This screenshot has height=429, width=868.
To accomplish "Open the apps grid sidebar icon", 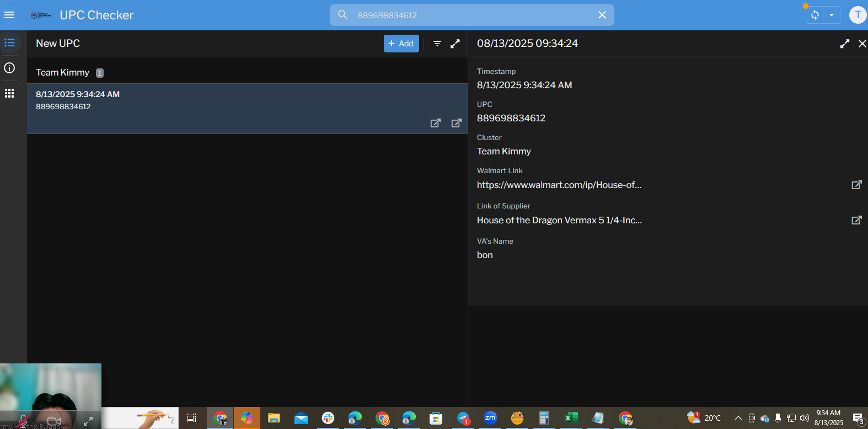I will click(9, 93).
